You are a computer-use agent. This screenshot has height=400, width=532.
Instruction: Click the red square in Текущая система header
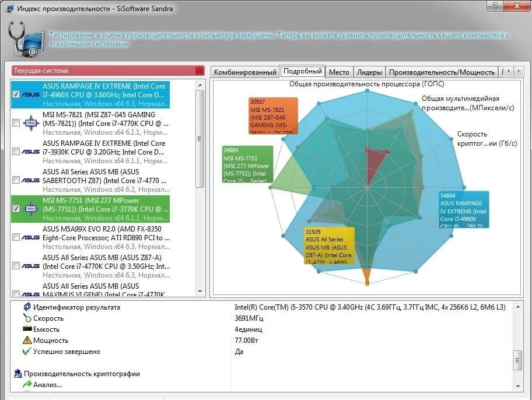tap(199, 71)
